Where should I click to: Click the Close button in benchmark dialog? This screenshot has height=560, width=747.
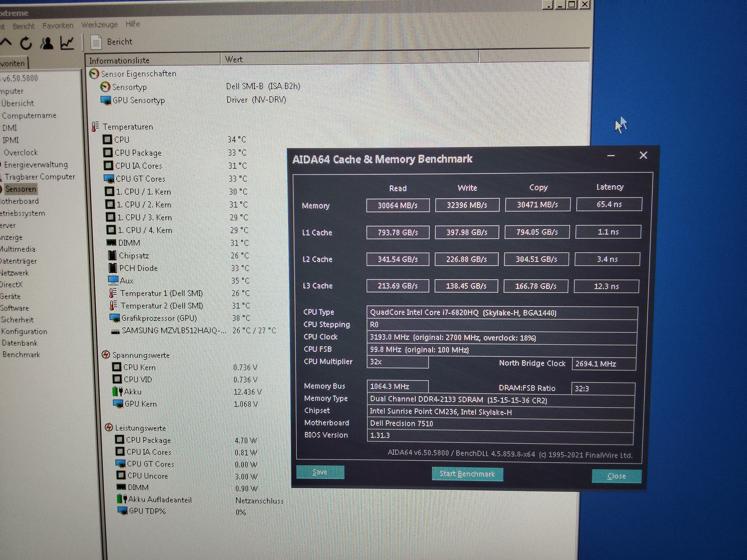coord(617,476)
